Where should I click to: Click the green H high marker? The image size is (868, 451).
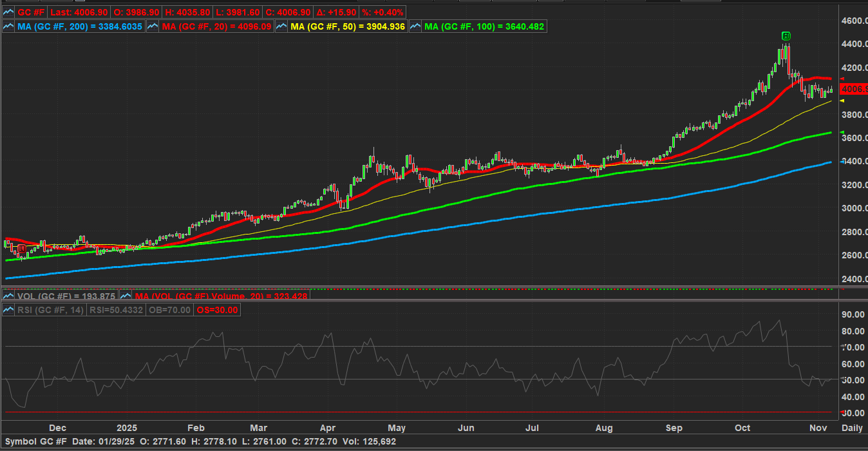pos(786,36)
